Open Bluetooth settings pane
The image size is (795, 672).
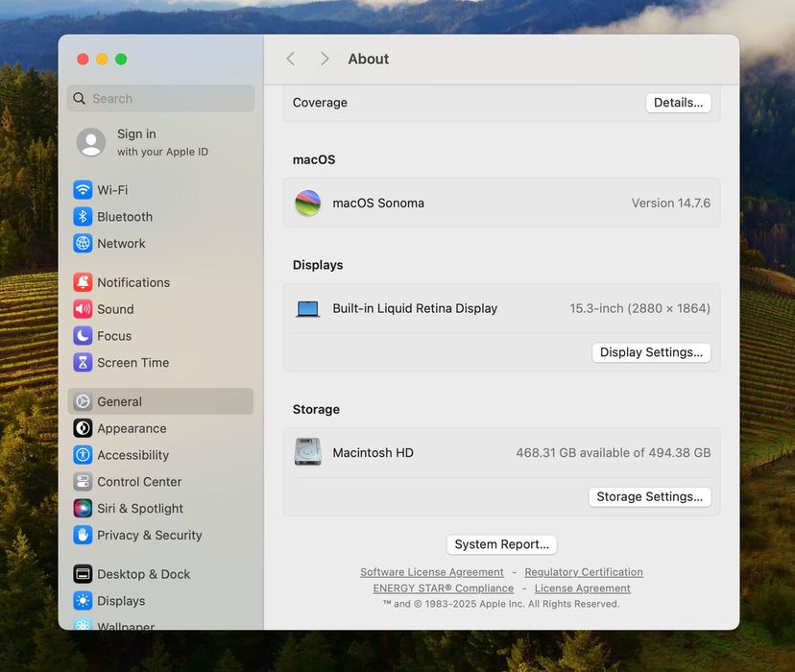[125, 217]
